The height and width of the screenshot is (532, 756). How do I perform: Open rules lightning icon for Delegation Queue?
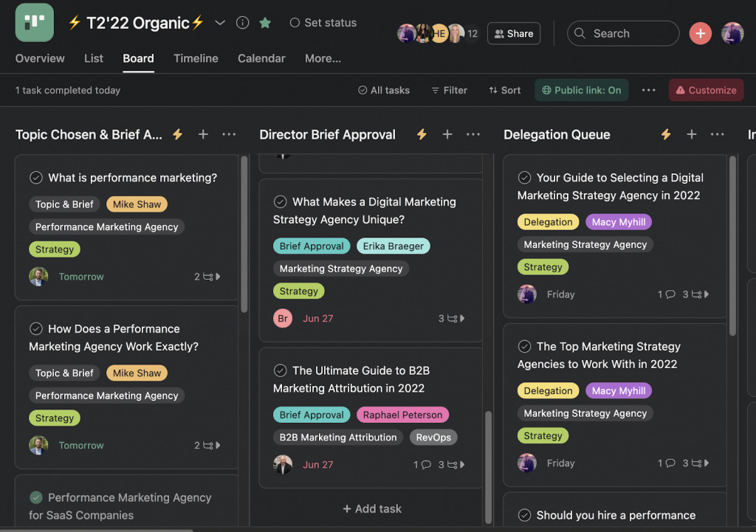(x=666, y=134)
